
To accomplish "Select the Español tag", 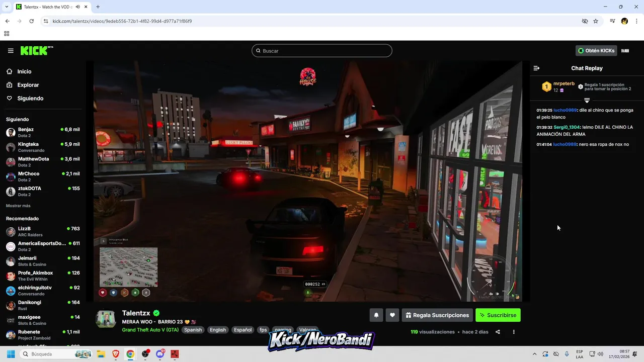I will (x=243, y=330).
